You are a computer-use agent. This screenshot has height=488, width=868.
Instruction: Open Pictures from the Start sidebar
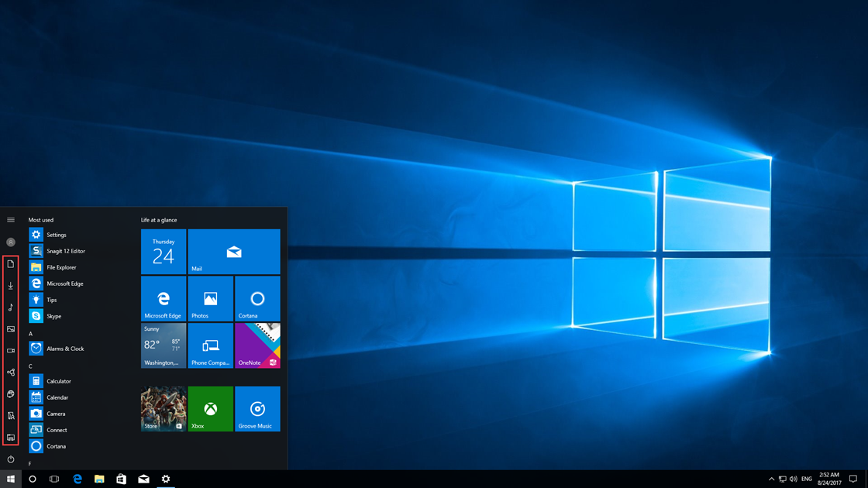click(x=11, y=328)
